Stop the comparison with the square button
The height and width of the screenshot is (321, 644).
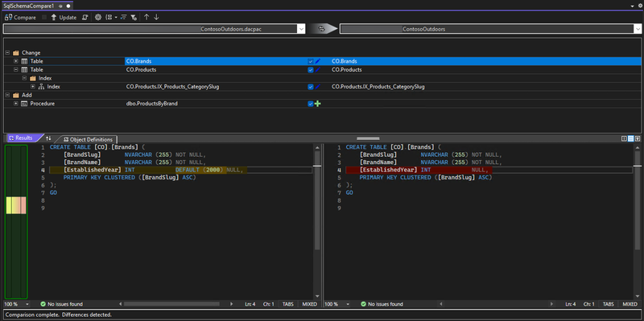click(x=44, y=17)
